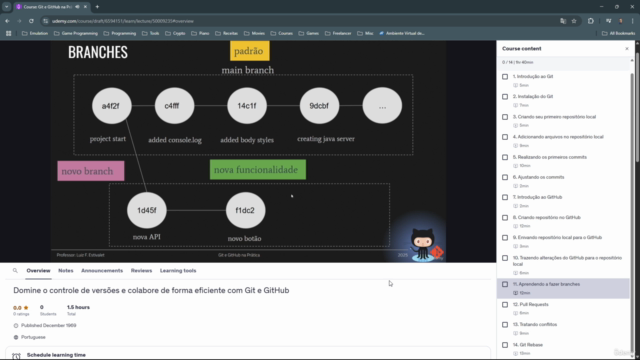Open the Reviews tab

click(x=141, y=271)
